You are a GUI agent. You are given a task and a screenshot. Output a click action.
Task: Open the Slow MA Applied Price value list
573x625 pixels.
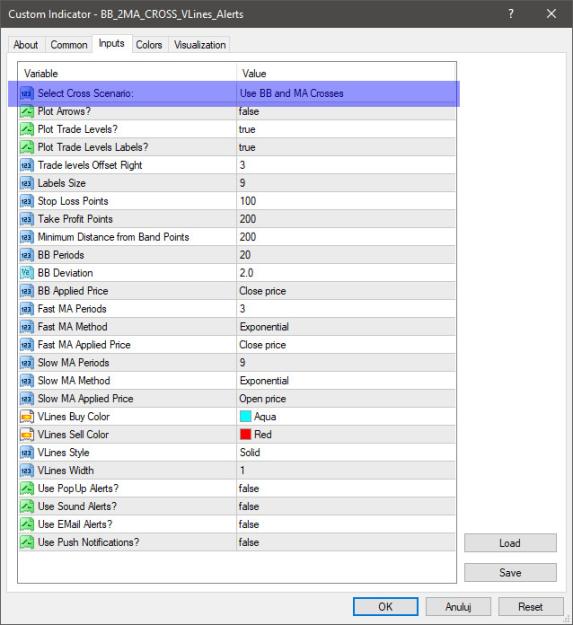346,399
